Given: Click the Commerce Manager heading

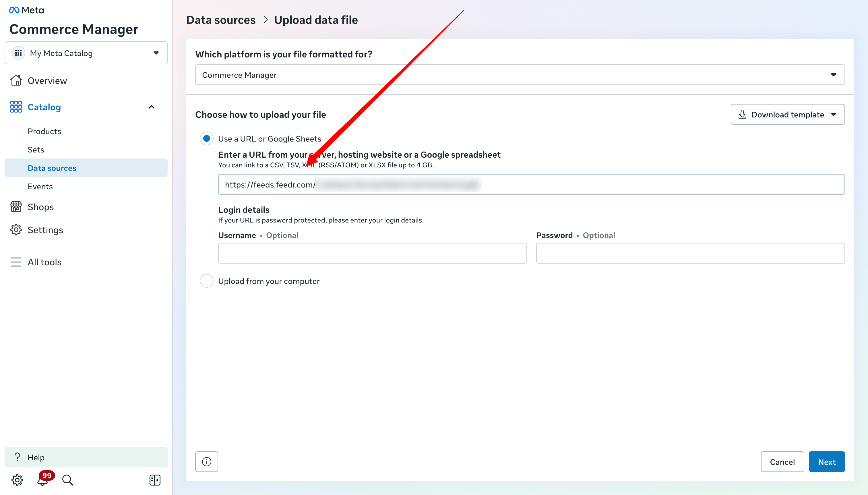Looking at the screenshot, I should click(74, 29).
